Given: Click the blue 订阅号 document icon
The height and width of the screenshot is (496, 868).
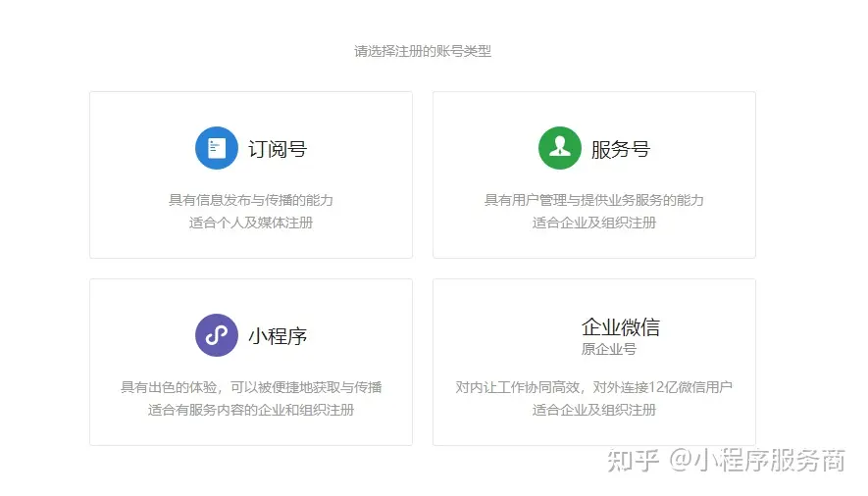Looking at the screenshot, I should (217, 148).
